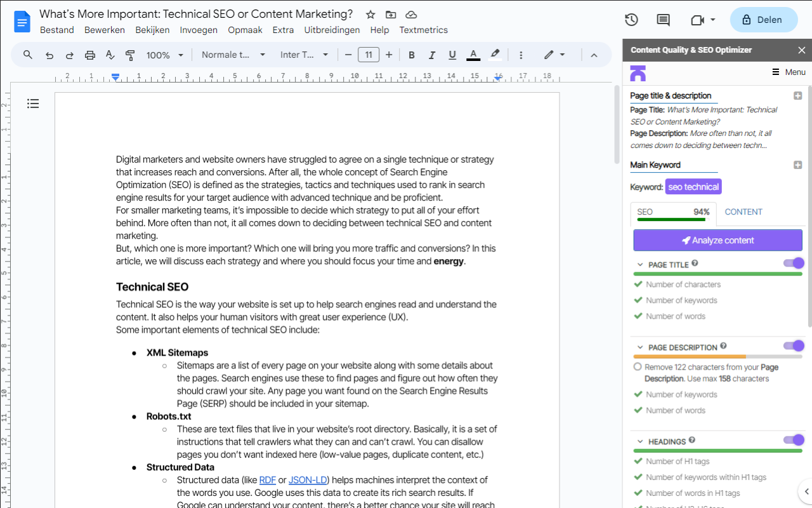Open the zoom 100% dropdown
The image size is (812, 508).
165,55
